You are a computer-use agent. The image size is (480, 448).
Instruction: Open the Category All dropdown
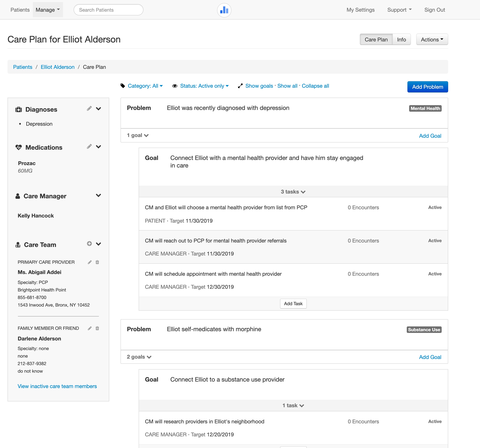coord(145,86)
